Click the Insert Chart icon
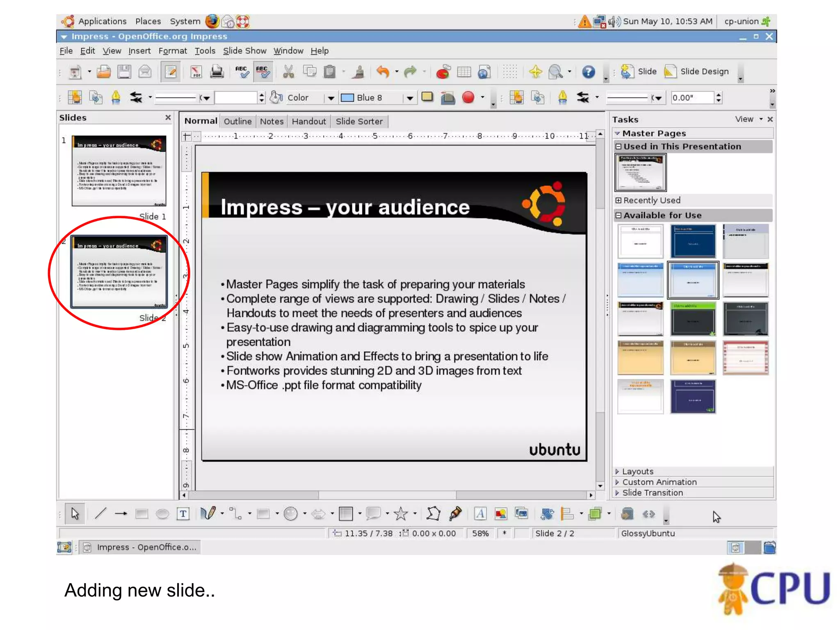The width and height of the screenshot is (840, 630). [443, 72]
